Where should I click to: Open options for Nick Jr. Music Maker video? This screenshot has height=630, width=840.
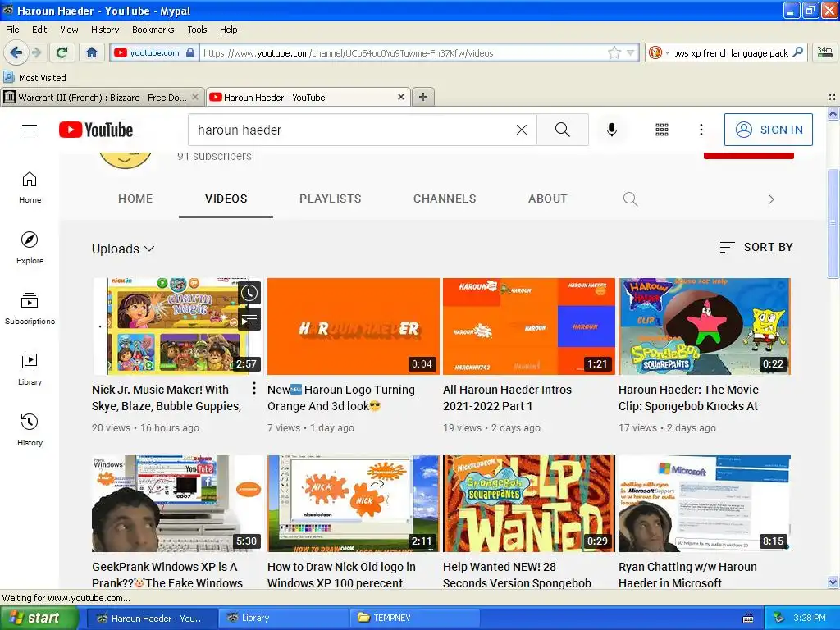pyautogui.click(x=254, y=389)
